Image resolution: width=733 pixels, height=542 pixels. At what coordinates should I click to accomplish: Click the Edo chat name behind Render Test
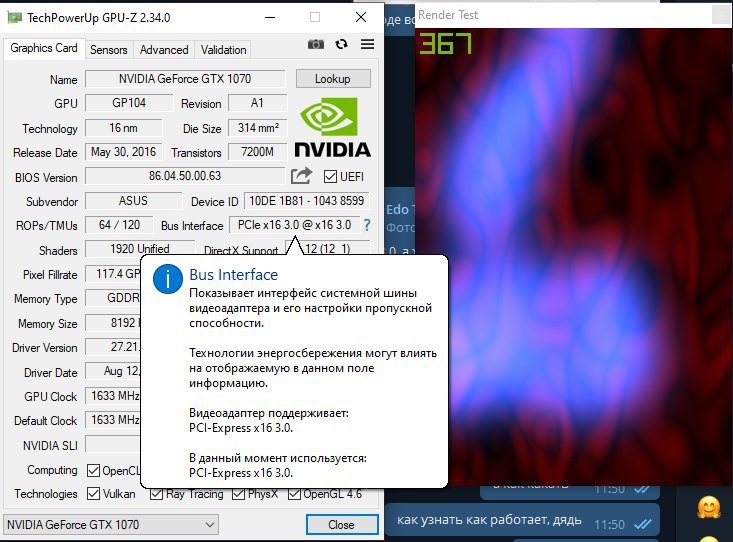point(400,210)
